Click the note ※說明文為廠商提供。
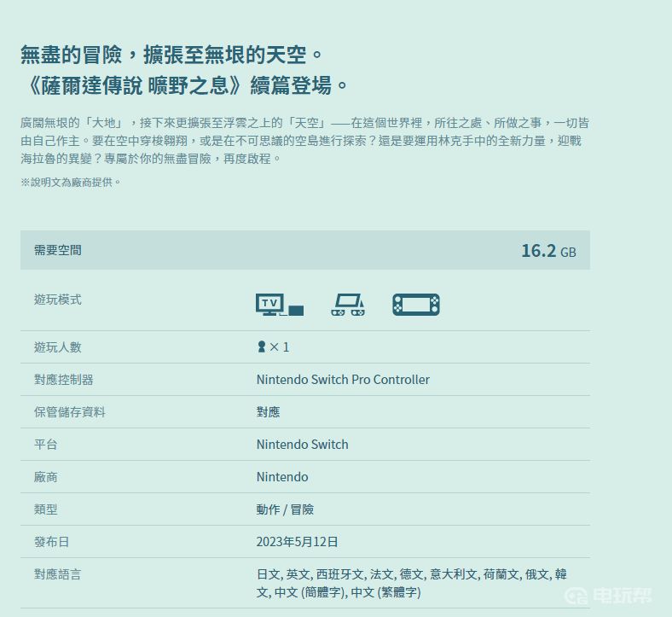This screenshot has height=617, width=672. (x=71, y=183)
